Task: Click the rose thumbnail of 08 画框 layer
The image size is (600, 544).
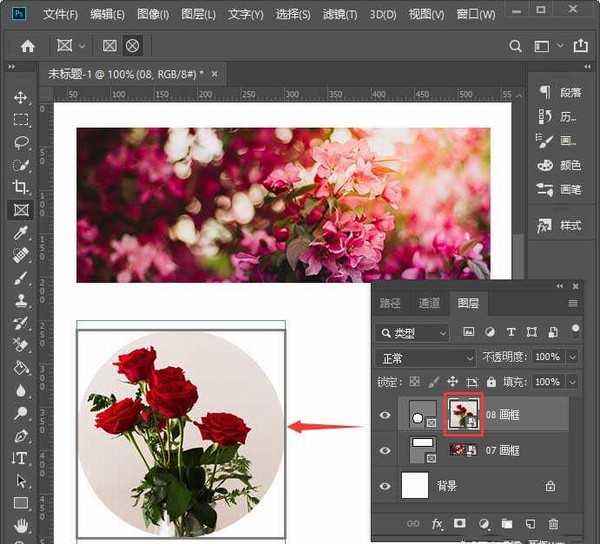Action: click(x=463, y=414)
